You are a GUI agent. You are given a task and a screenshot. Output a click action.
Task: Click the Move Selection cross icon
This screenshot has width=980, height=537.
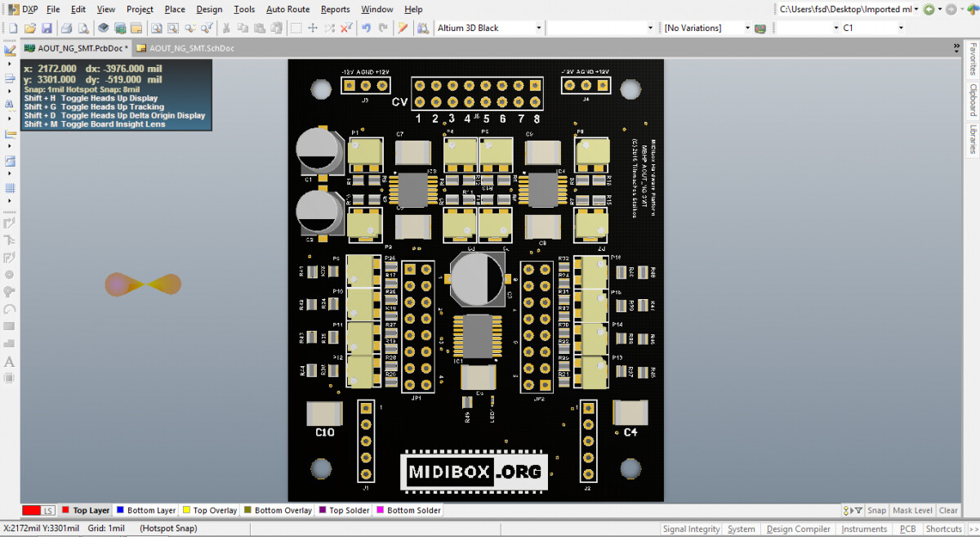312,28
